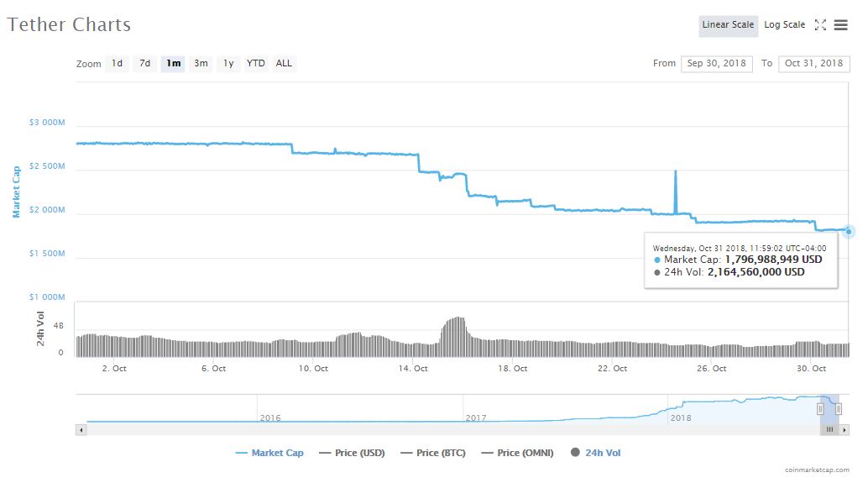Click the 4B volume axis label

click(x=58, y=326)
